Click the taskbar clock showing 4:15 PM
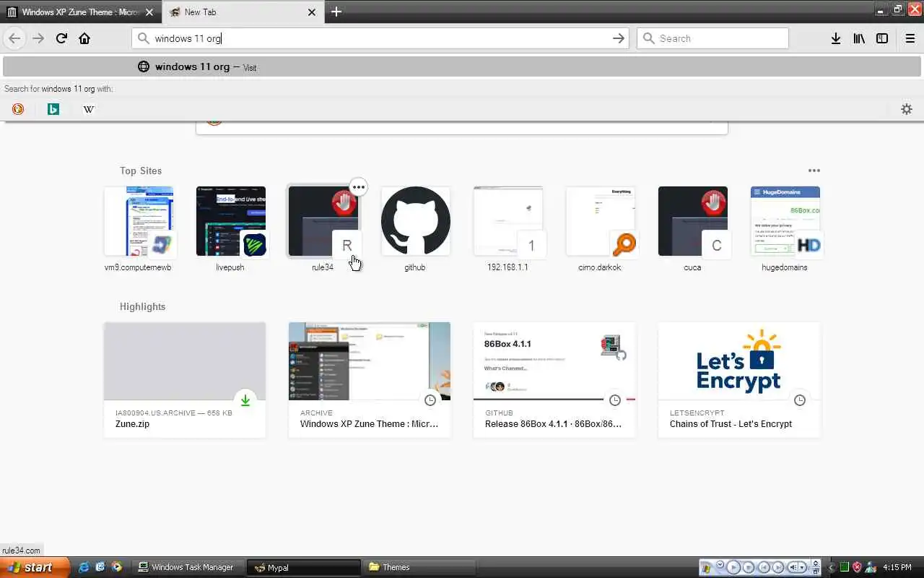 coord(897,567)
